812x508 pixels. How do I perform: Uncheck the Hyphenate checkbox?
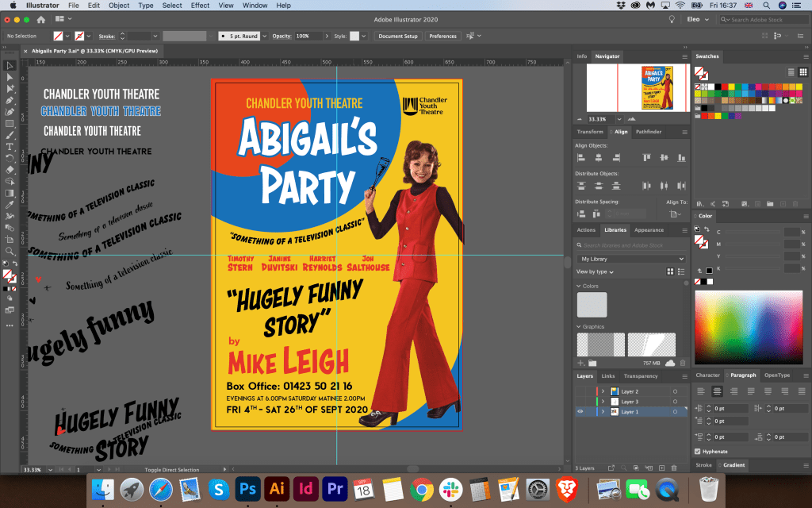(x=697, y=452)
